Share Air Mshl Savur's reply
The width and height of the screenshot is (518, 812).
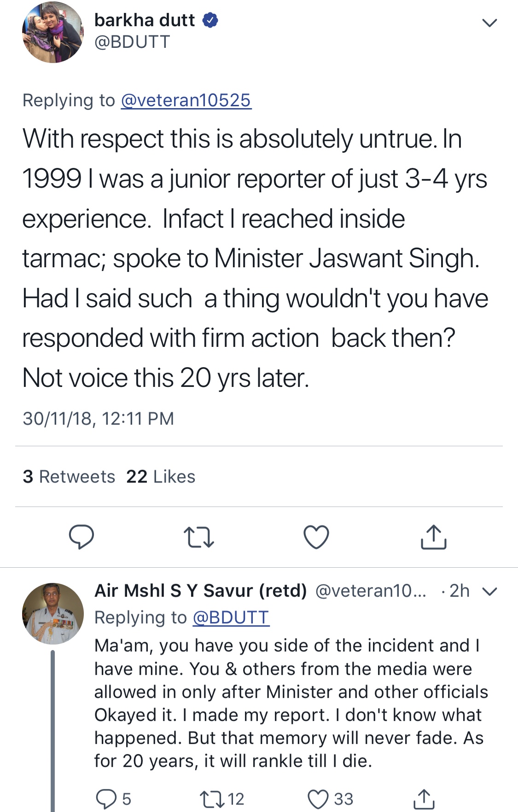pyautogui.click(x=424, y=799)
